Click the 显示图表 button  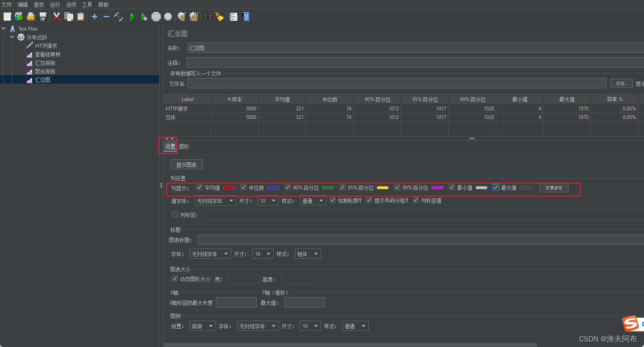tap(187, 164)
